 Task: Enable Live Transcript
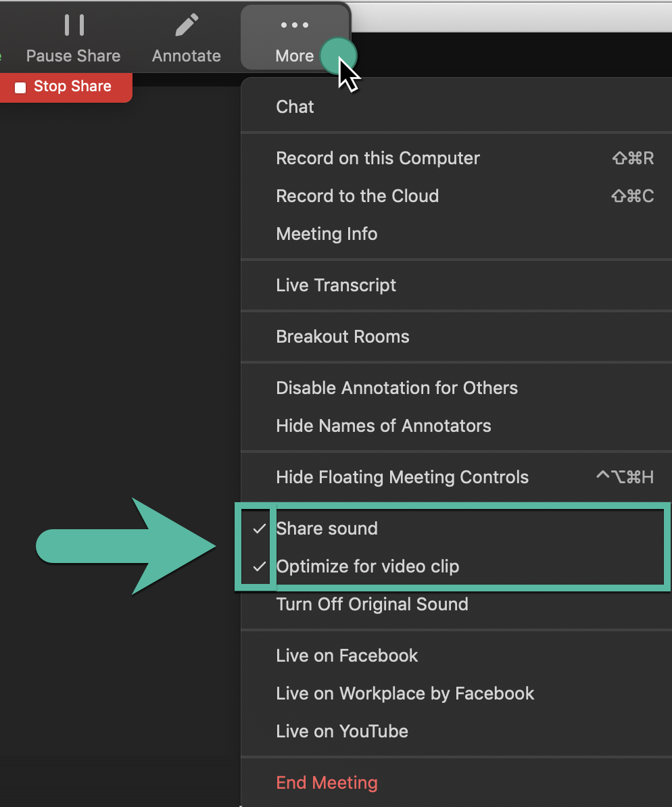(336, 285)
